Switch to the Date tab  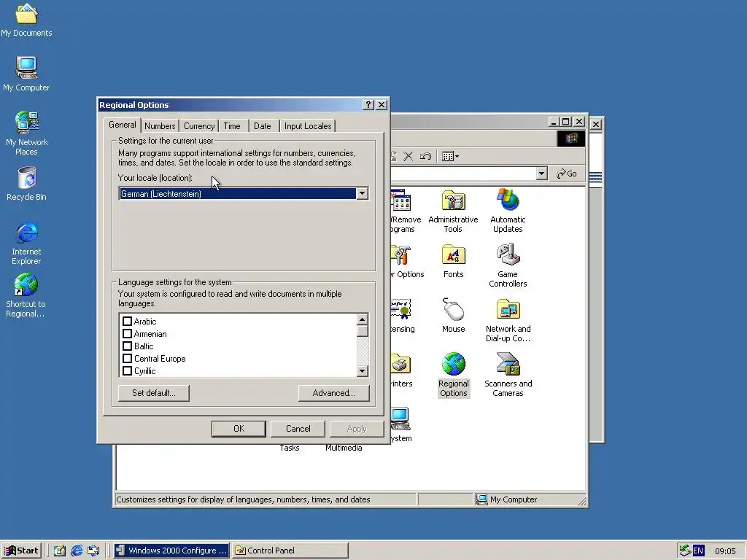263,126
